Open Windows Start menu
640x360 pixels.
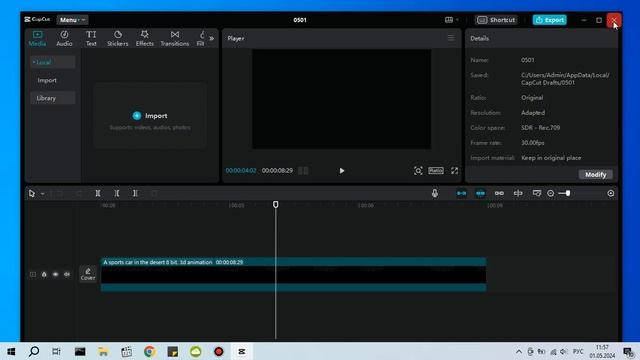click(11, 351)
